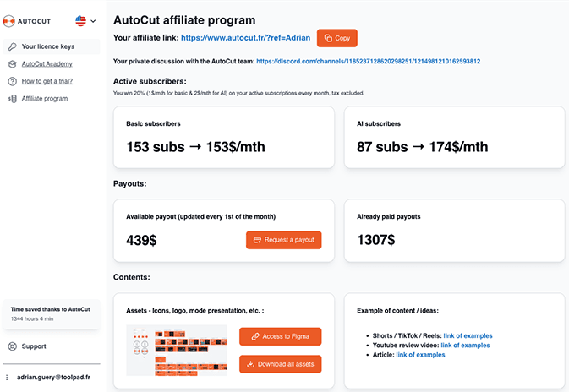Click the key icon beside Your licence keys
Image resolution: width=569 pixels, height=392 pixels.
point(13,46)
